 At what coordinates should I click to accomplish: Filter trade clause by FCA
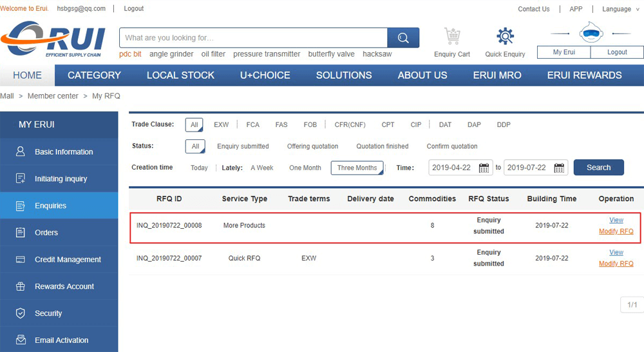[x=252, y=124]
